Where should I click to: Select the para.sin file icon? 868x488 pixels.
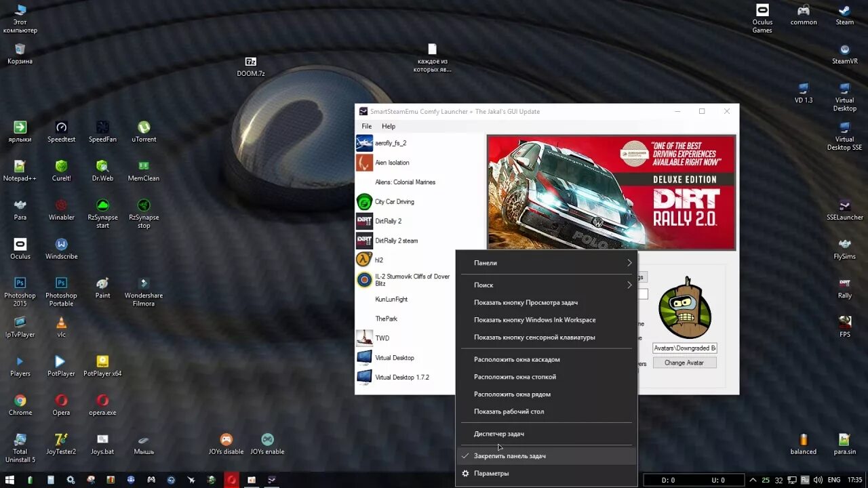[x=845, y=444]
